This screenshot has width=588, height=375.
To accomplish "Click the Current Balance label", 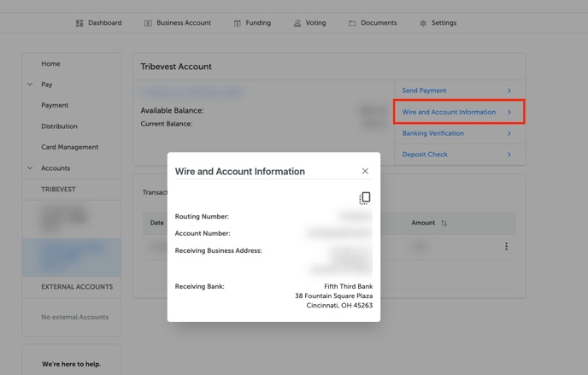I will (x=167, y=124).
